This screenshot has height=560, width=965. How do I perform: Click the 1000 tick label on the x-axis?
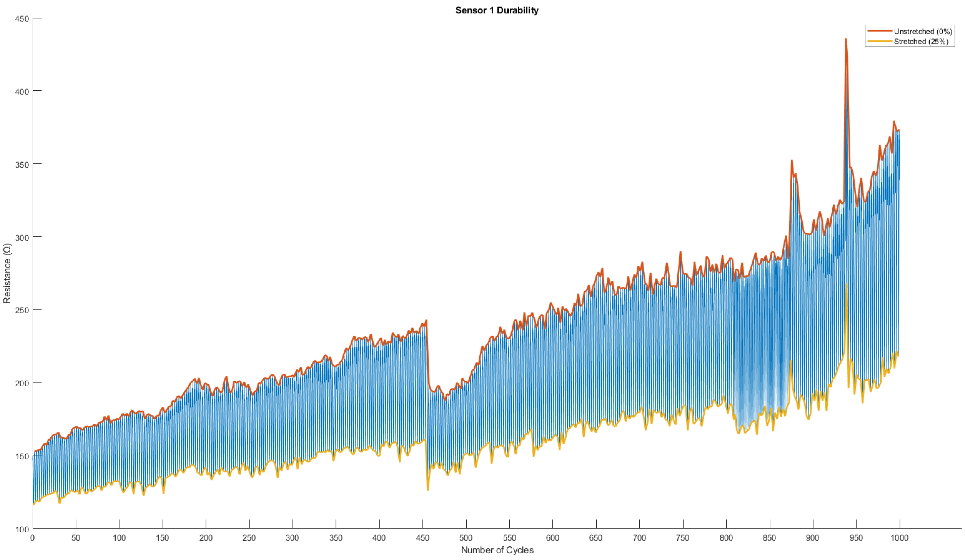(900, 538)
